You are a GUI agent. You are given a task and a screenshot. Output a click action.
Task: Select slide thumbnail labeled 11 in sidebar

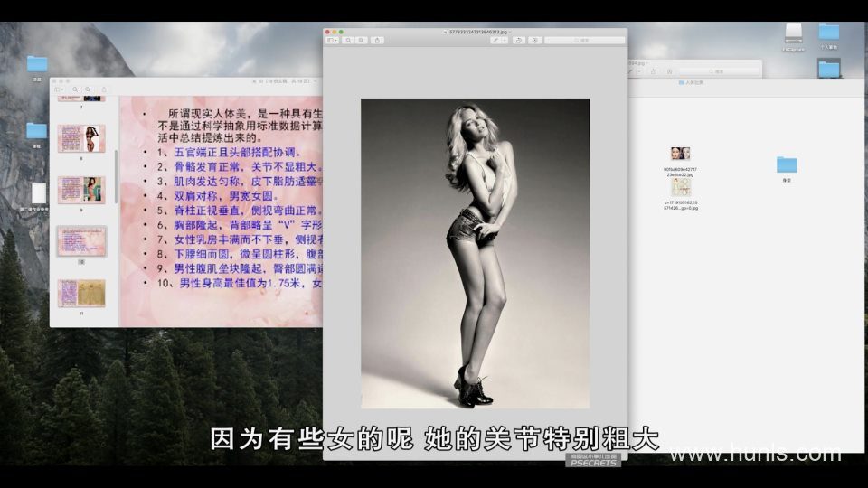81,293
